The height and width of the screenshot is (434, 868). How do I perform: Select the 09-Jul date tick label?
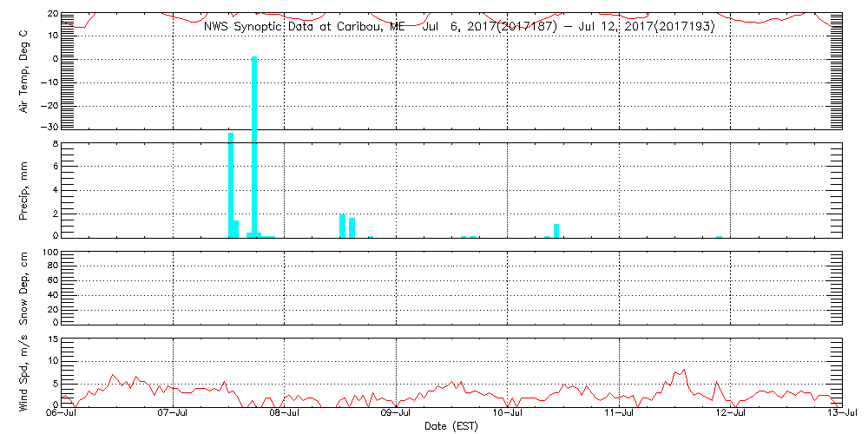click(x=397, y=415)
